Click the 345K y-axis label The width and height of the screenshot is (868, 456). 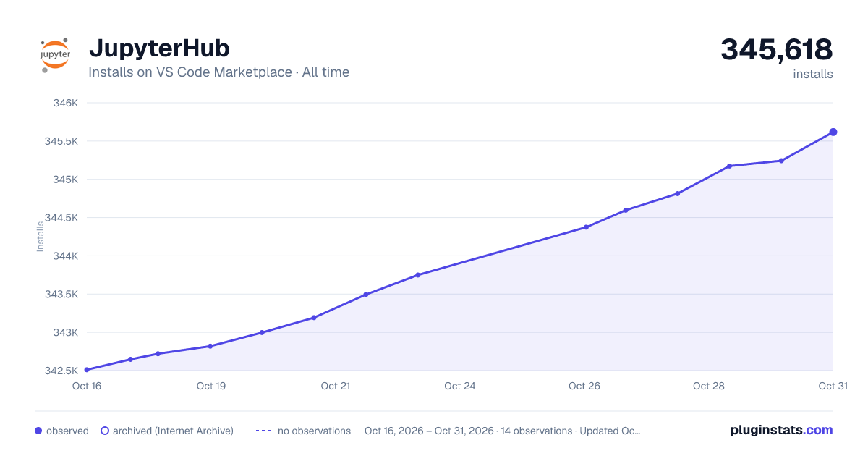pyautogui.click(x=65, y=180)
